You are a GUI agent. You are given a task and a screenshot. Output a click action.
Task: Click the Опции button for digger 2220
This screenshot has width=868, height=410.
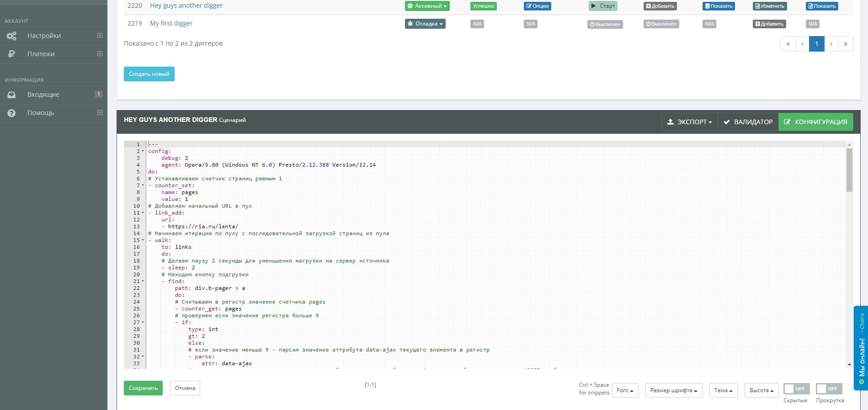click(538, 6)
